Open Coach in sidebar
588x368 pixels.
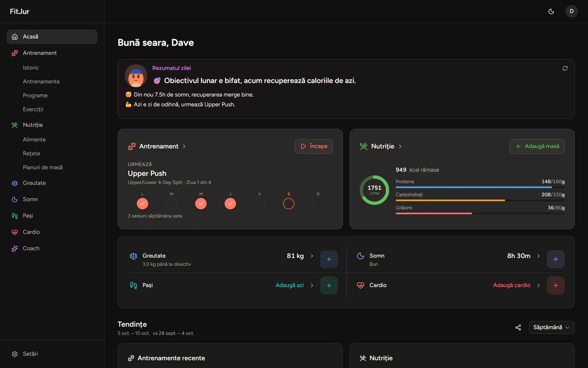click(x=52, y=248)
